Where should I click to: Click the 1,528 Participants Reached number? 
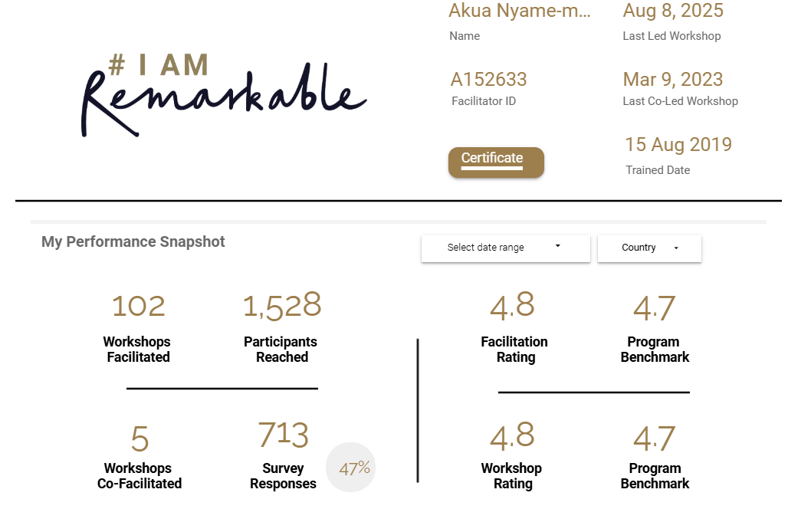point(282,306)
